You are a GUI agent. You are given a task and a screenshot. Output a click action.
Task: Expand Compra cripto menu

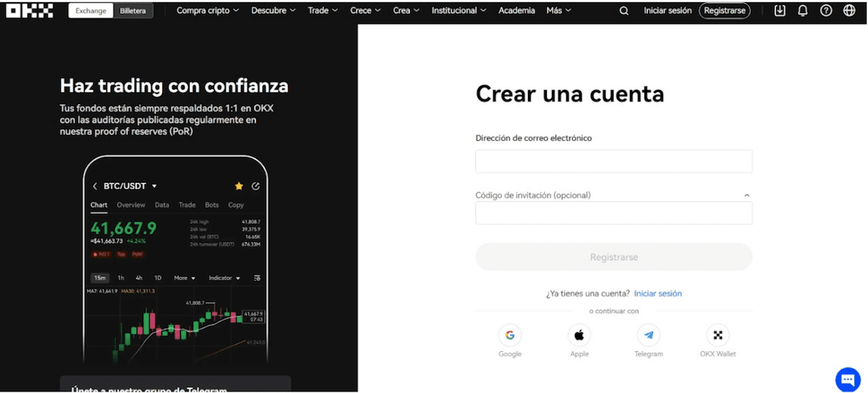[208, 11]
